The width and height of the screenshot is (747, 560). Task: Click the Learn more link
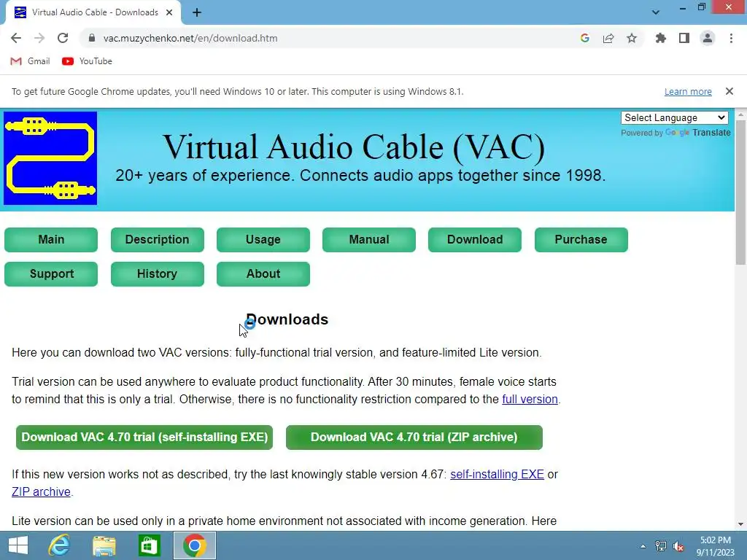click(688, 91)
